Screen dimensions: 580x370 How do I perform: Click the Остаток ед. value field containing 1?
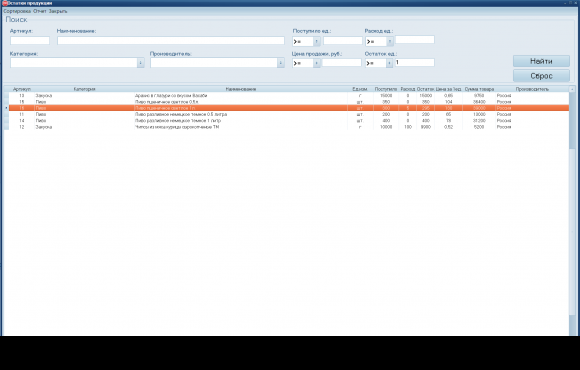coord(415,63)
